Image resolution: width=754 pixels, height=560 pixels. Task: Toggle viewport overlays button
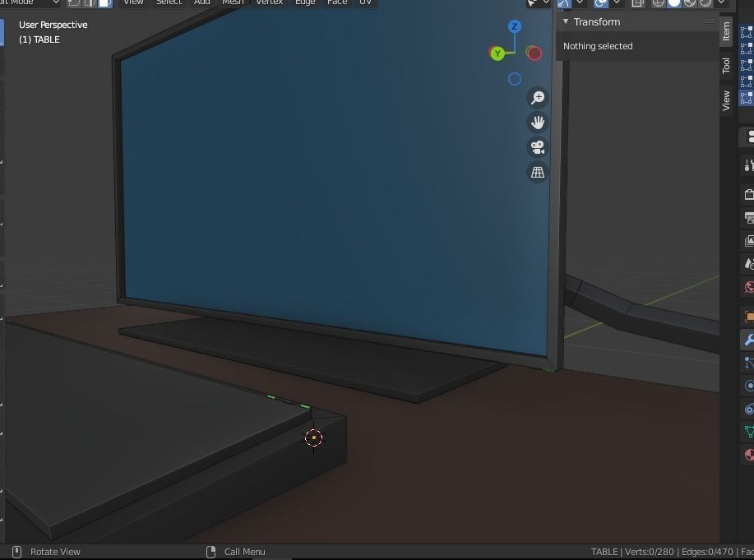[600, 3]
